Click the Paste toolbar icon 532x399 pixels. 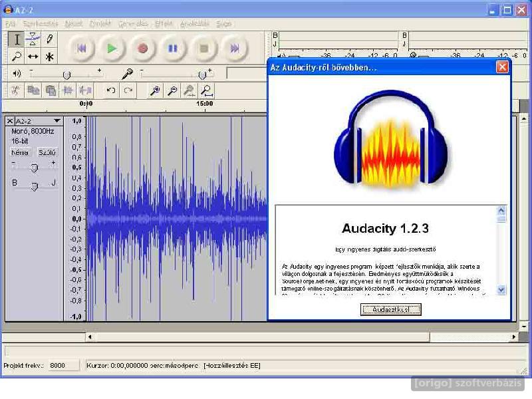(51, 90)
